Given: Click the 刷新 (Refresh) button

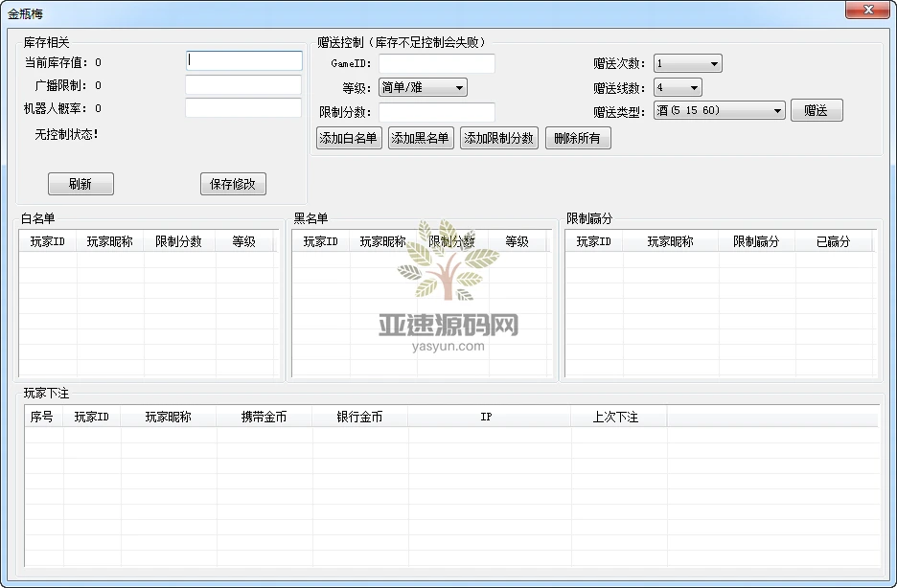Looking at the screenshot, I should tap(80, 184).
